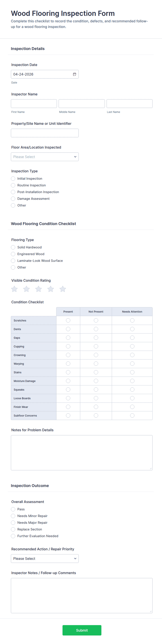Mark Squeaks as Not Present

point(96,390)
